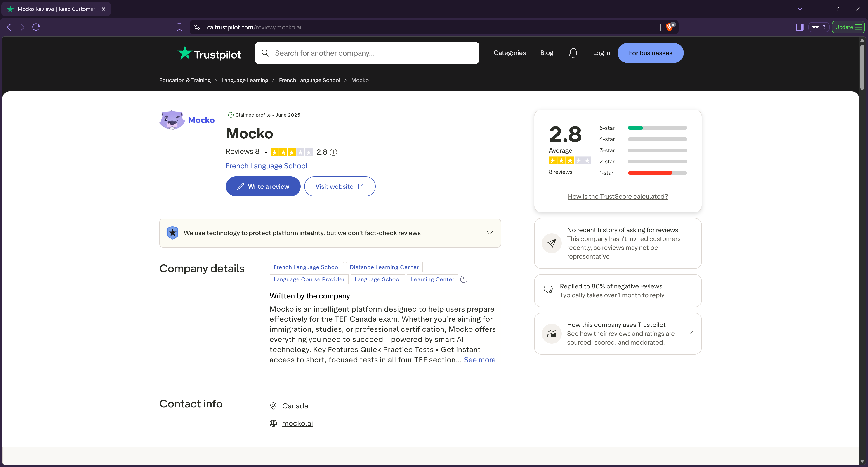
Task: Click the Trustpilot star logo
Action: [209, 53]
